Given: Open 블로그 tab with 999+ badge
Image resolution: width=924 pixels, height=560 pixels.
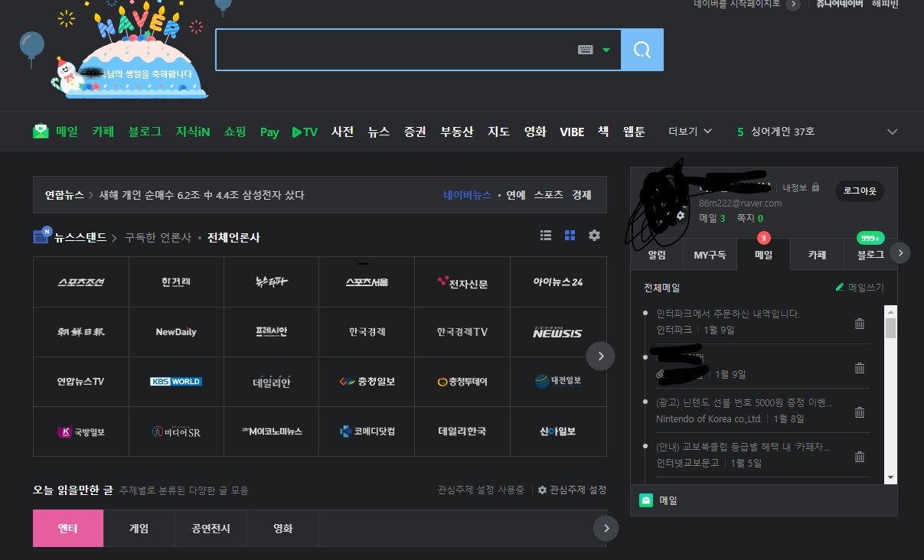Looking at the screenshot, I should (870, 255).
